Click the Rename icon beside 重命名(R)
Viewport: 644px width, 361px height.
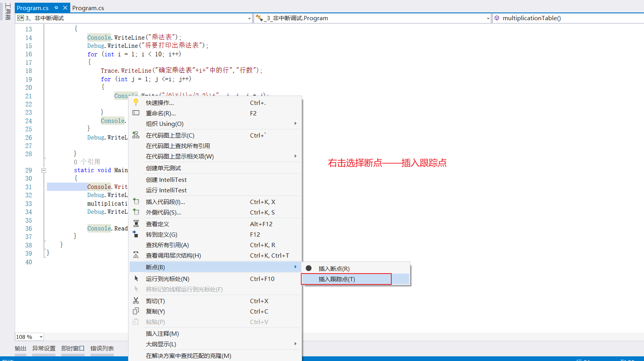coord(136,113)
